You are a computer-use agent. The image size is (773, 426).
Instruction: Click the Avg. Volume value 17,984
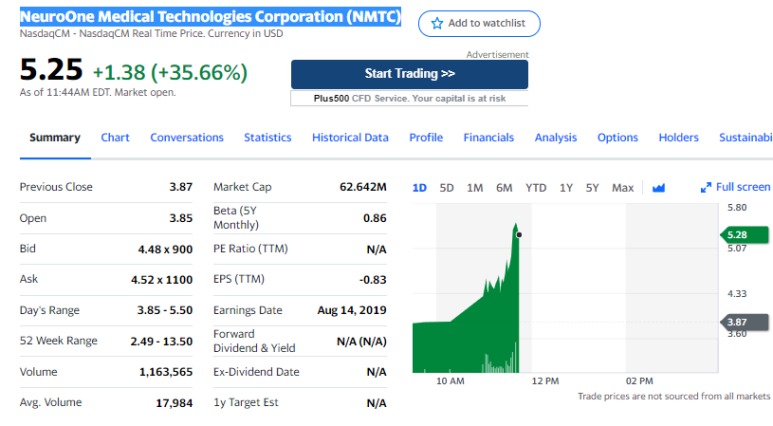pyautogui.click(x=174, y=403)
